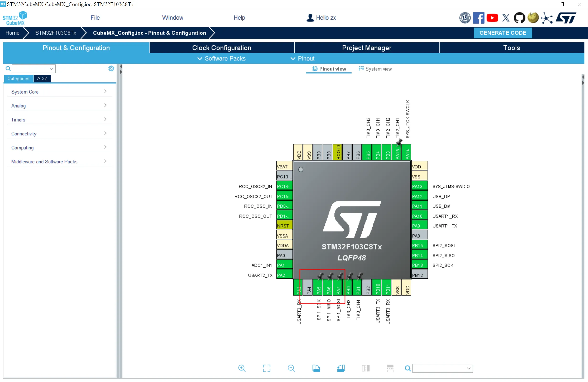Open the Facebook icon link
588x382 pixels.
[479, 18]
